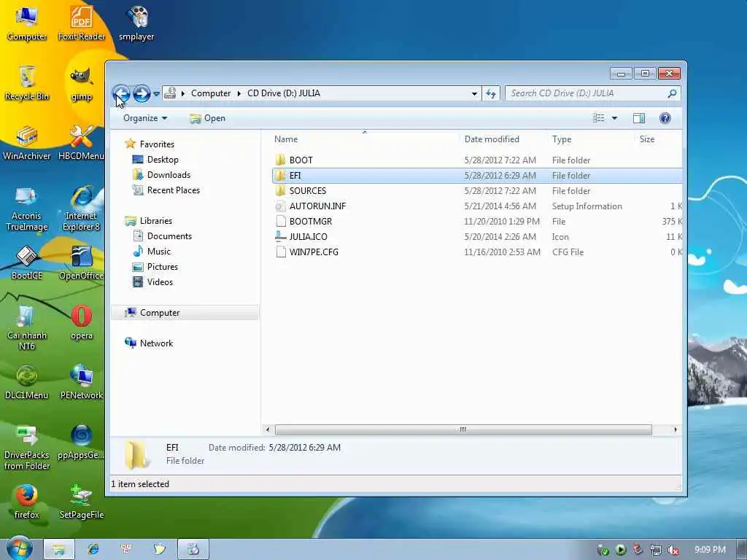The width and height of the screenshot is (747, 560).
Task: Open Explorer help icon
Action: point(665,118)
